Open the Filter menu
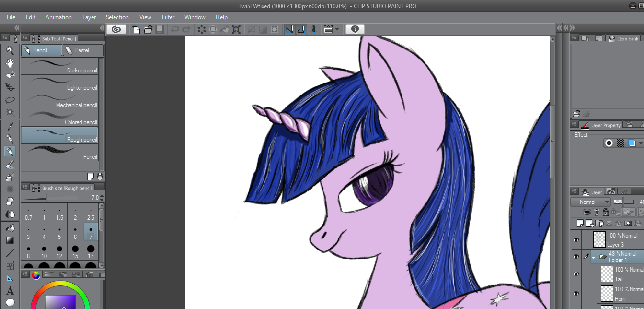644x309 pixels. [168, 17]
